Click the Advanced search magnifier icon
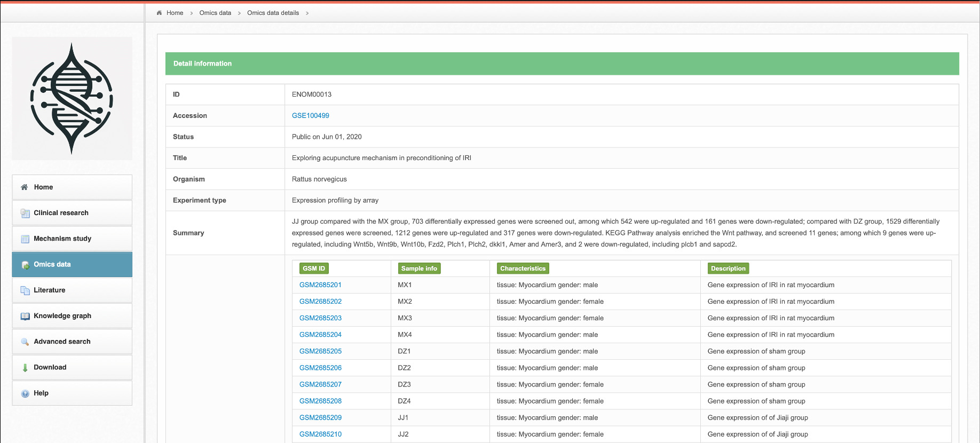The height and width of the screenshot is (443, 980). coord(25,342)
